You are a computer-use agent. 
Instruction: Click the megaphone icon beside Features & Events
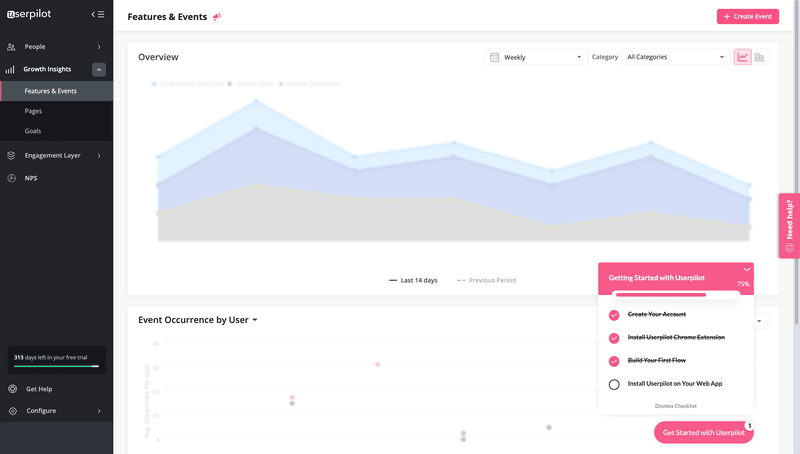pos(217,17)
